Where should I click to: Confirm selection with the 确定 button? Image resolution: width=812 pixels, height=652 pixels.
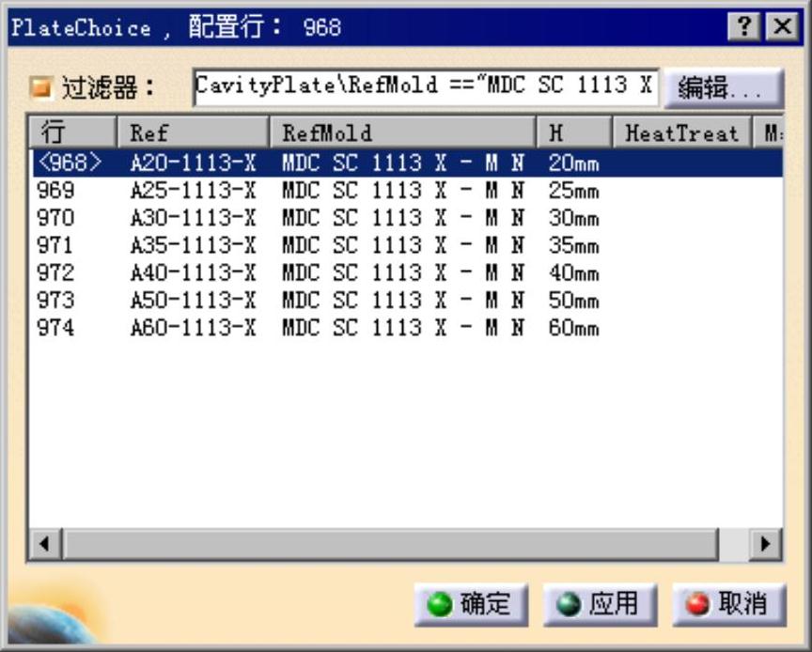(471, 604)
